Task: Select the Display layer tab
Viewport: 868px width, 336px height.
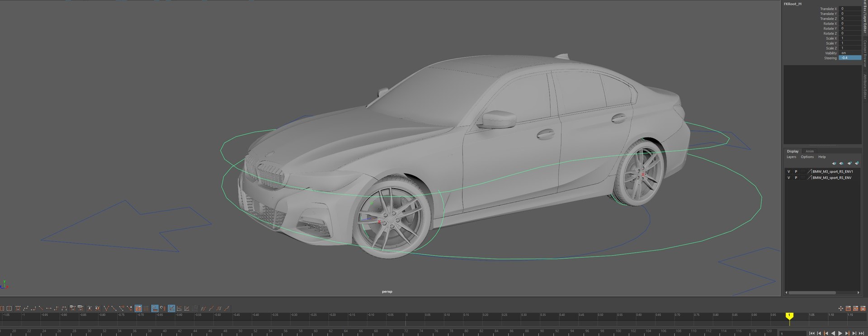Action: [793, 151]
